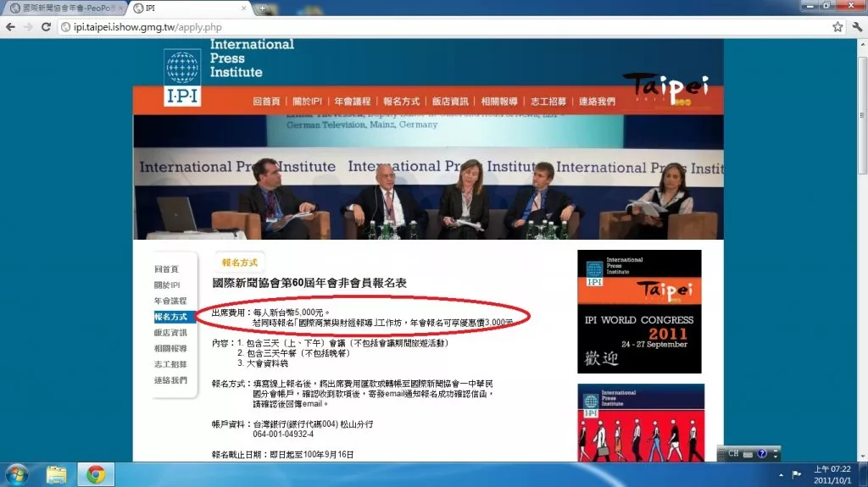The height and width of the screenshot is (487, 868).
Task: Open 相關報導 in top navigation
Action: [x=499, y=102]
